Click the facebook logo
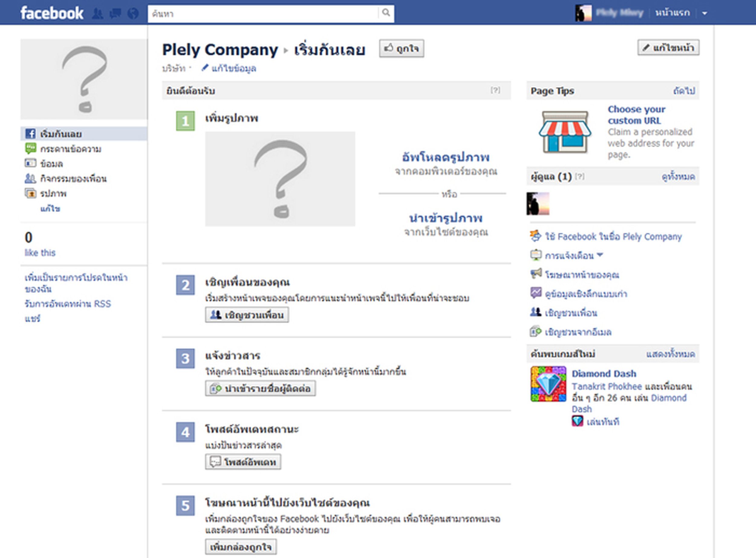The image size is (756, 558). tap(52, 13)
